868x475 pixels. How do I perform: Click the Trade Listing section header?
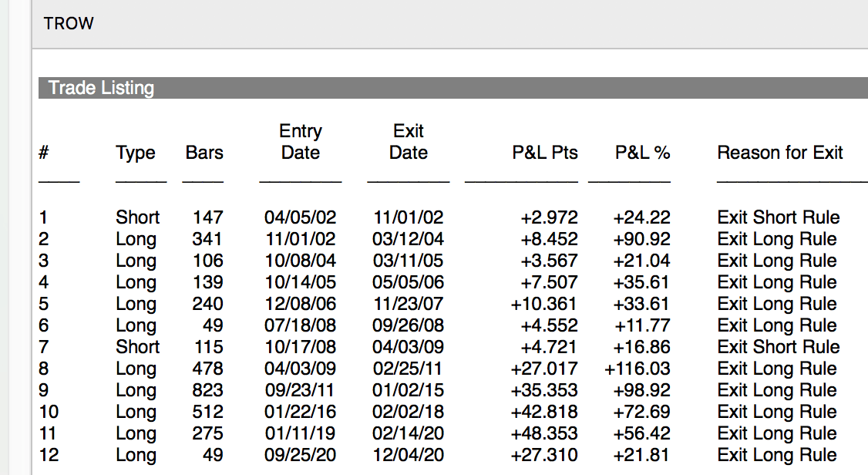click(101, 88)
